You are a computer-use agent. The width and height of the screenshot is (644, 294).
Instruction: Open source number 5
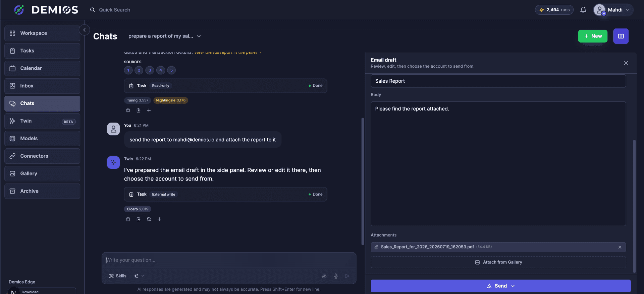(171, 70)
